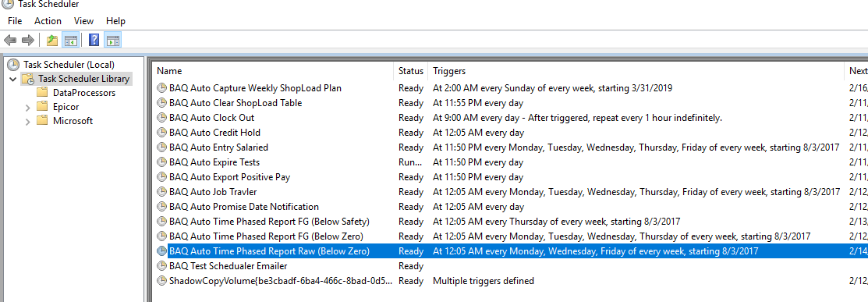This screenshot has width=868, height=302.
Task: Select the BAQ Auto Credit Hold task
Action: point(214,133)
